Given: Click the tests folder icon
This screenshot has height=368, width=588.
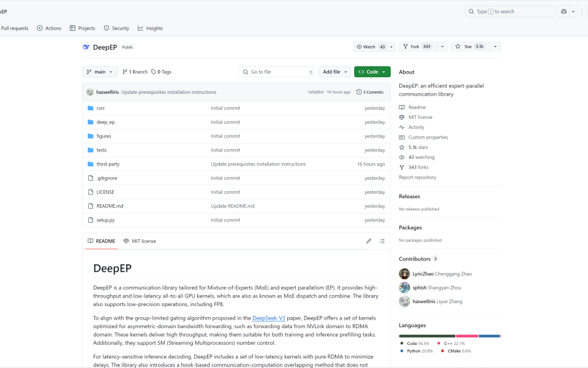Looking at the screenshot, I should (91, 150).
